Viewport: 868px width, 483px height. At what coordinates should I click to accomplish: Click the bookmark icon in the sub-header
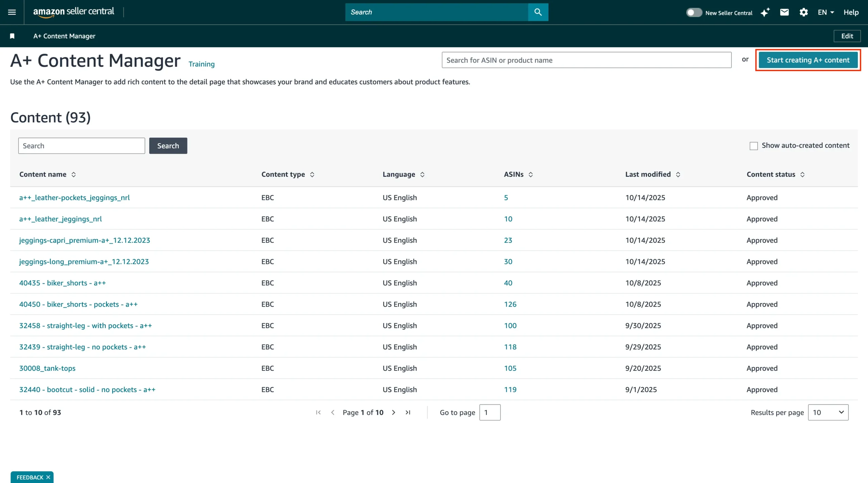[x=12, y=36]
